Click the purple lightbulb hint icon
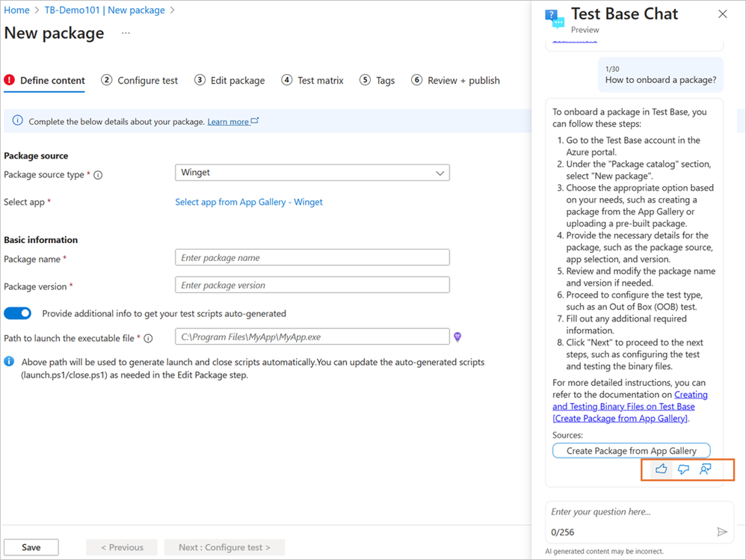This screenshot has width=746, height=560. coord(457,337)
